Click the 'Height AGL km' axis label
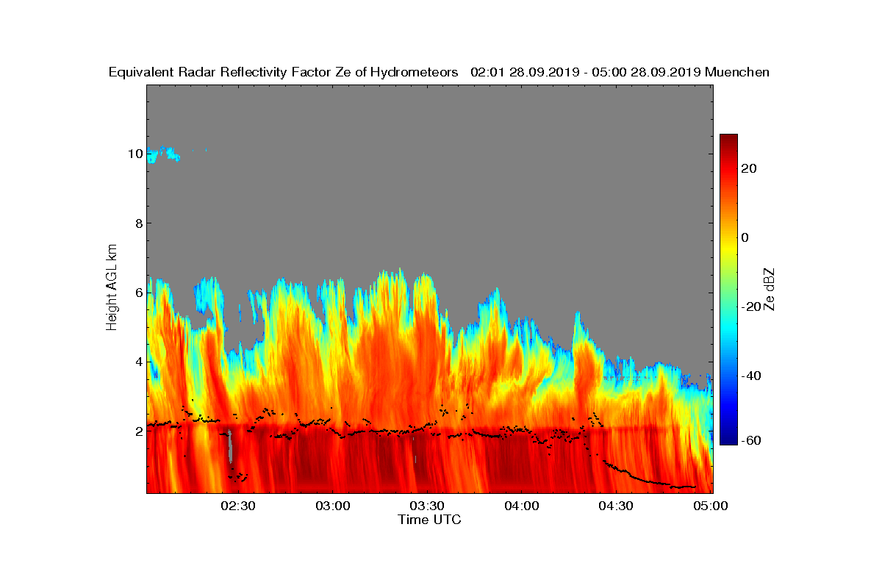 112,288
